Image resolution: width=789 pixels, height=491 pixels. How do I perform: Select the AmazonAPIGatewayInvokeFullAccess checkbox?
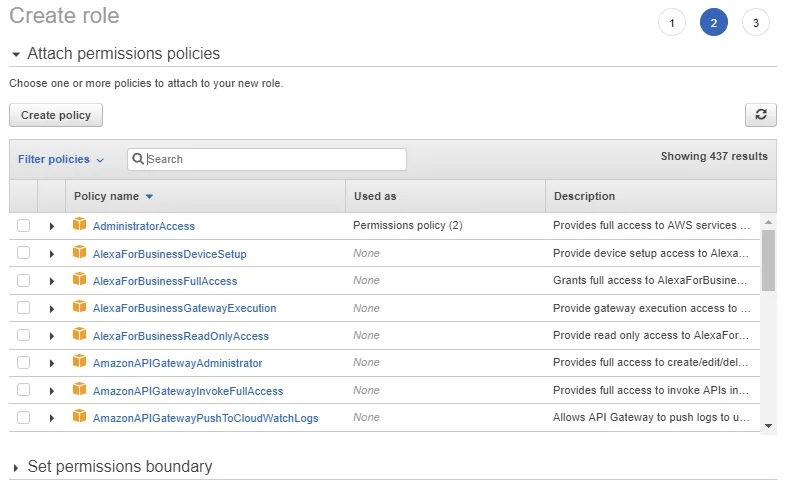pyautogui.click(x=23, y=390)
